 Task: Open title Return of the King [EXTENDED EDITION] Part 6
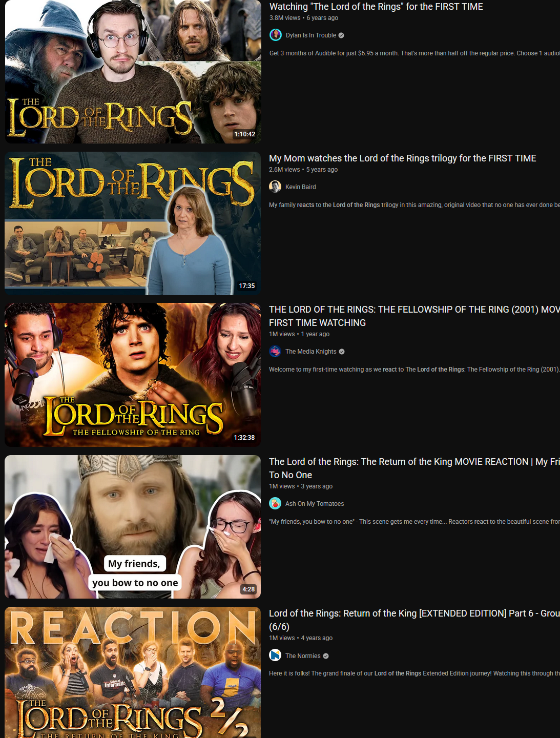click(x=414, y=620)
